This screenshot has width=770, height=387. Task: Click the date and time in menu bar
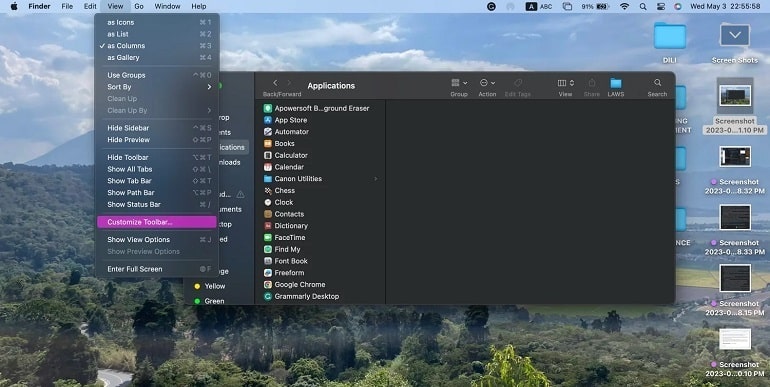coord(725,6)
